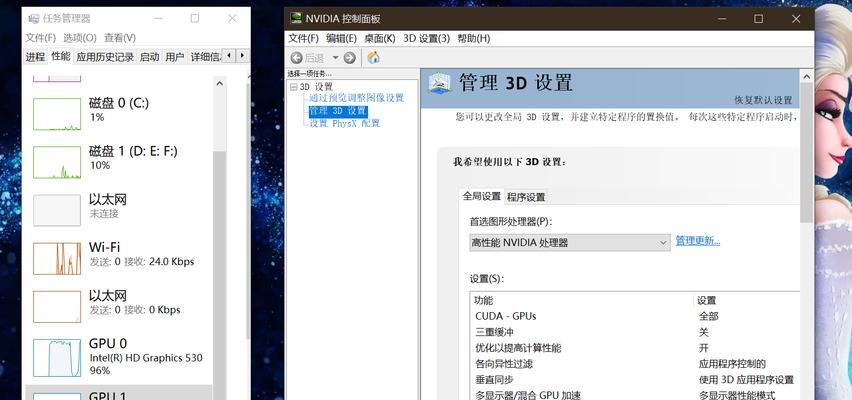Open the 3D 设置(3) menu
This screenshot has height=400, width=852.
(427, 39)
